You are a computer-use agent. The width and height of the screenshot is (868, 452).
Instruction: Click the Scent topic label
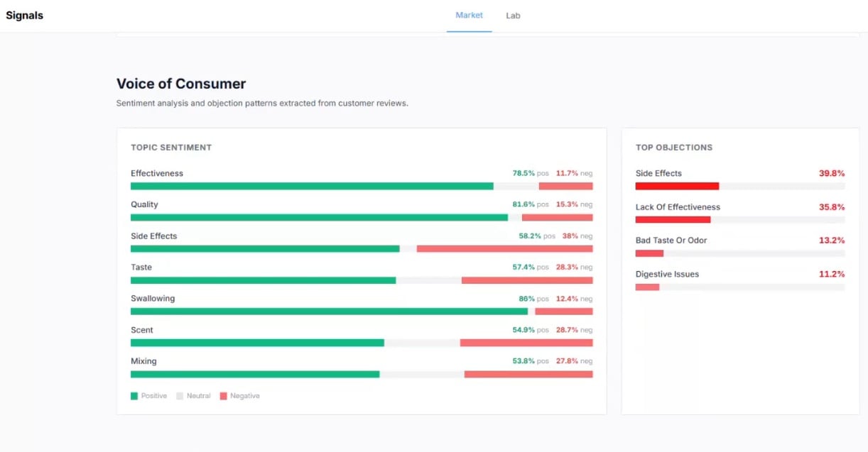[141, 330]
